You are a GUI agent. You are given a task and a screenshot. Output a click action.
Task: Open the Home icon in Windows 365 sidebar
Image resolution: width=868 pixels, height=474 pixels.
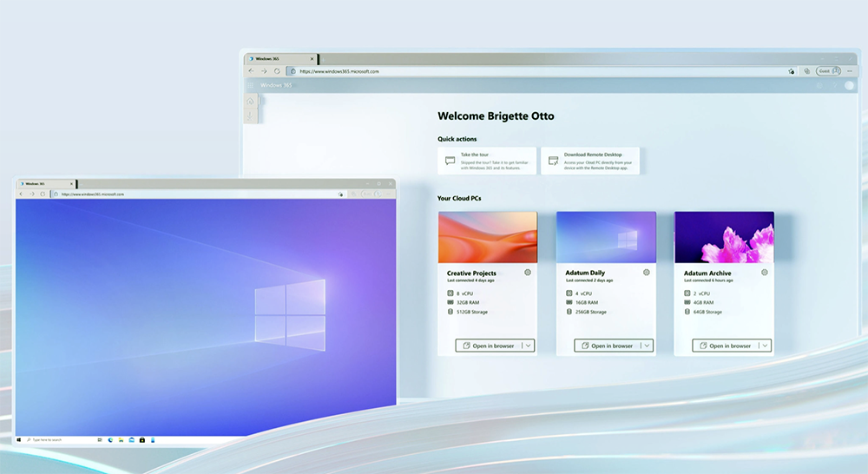pyautogui.click(x=250, y=102)
